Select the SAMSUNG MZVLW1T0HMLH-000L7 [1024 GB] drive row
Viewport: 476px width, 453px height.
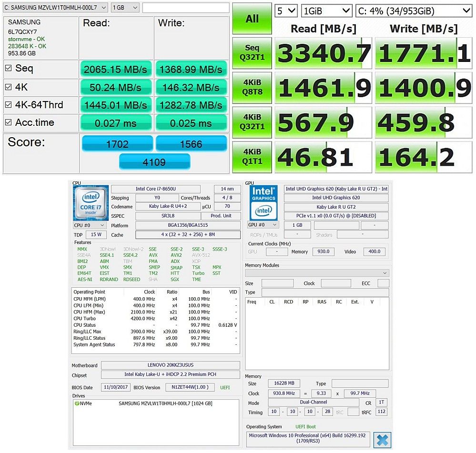tap(156, 403)
